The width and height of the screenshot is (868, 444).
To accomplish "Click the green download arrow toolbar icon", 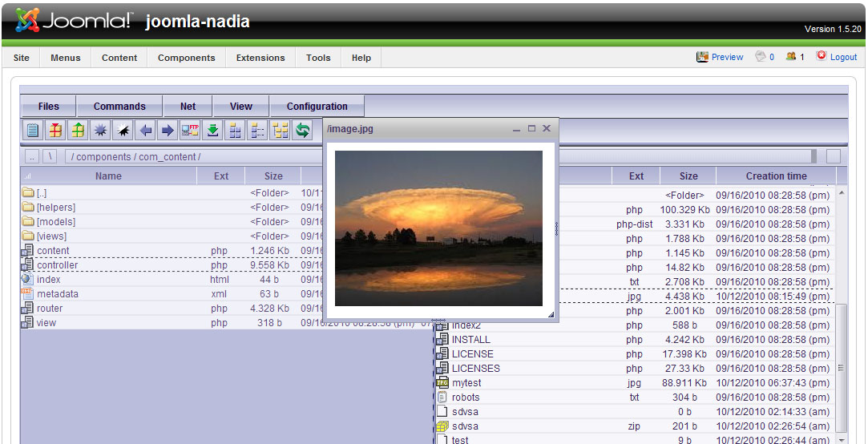I will [x=213, y=130].
